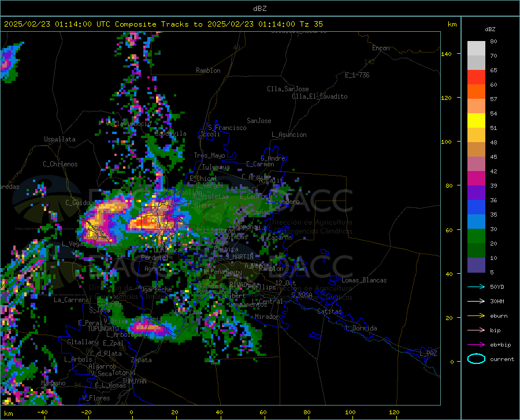Click the magenta eb+bip arrow icon
The image size is (520, 420).
(x=476, y=345)
